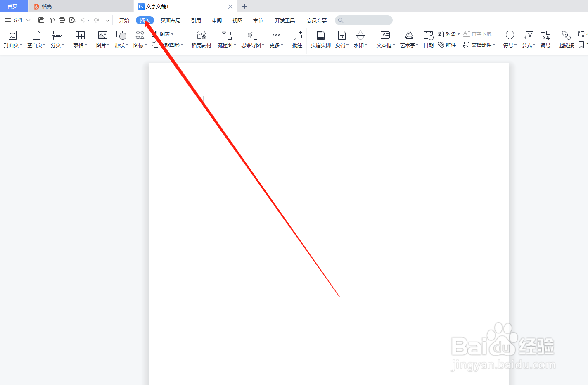Viewport: 588px width, 385px height.
Task: Add a watermark (水印)
Action: pyautogui.click(x=360, y=39)
